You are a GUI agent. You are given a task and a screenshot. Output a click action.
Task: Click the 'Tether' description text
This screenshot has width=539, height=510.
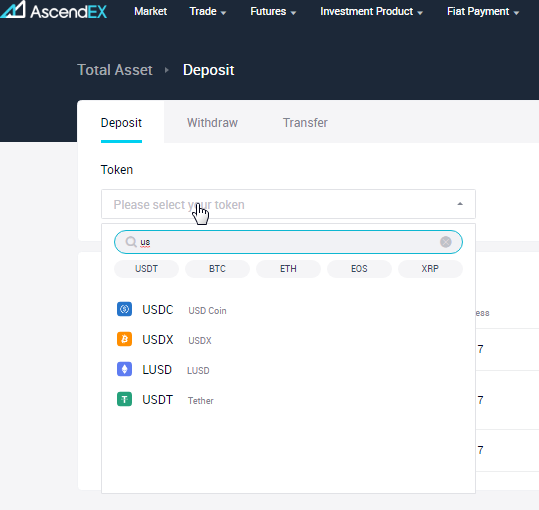point(200,401)
